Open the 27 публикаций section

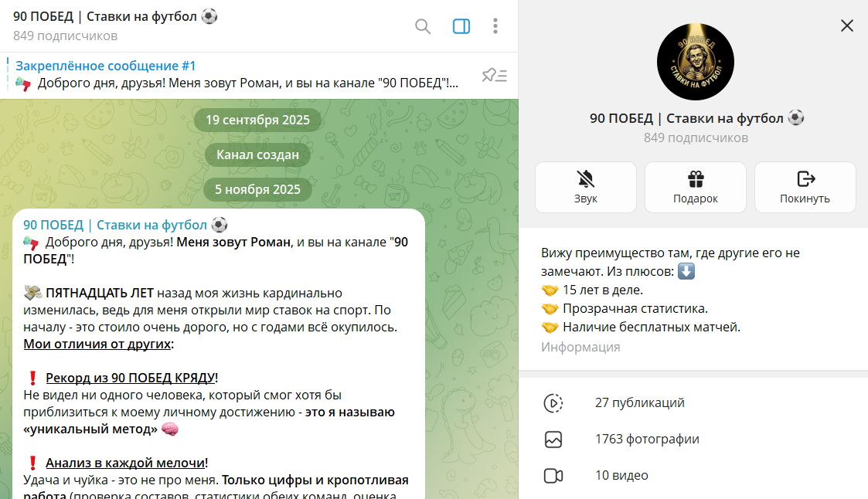tap(693, 402)
